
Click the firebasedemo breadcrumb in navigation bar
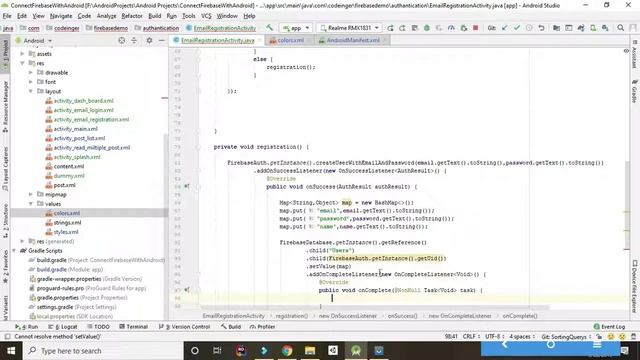point(111,28)
